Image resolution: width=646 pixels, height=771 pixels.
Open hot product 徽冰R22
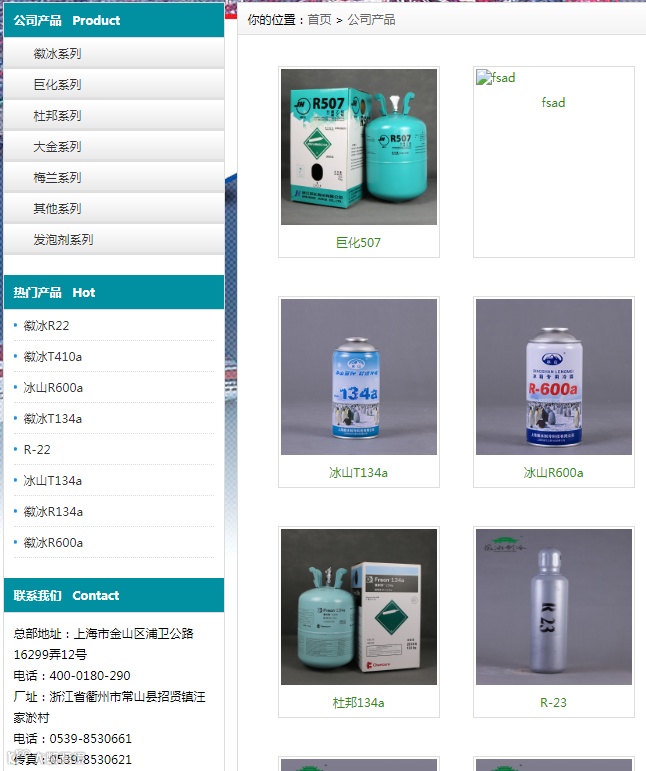click(x=46, y=326)
